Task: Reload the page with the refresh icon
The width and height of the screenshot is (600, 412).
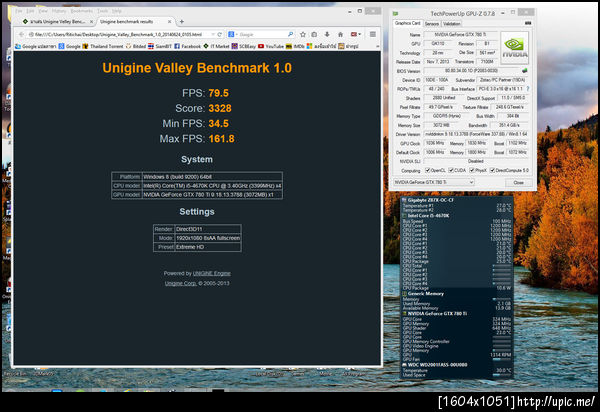Action: click(220, 34)
